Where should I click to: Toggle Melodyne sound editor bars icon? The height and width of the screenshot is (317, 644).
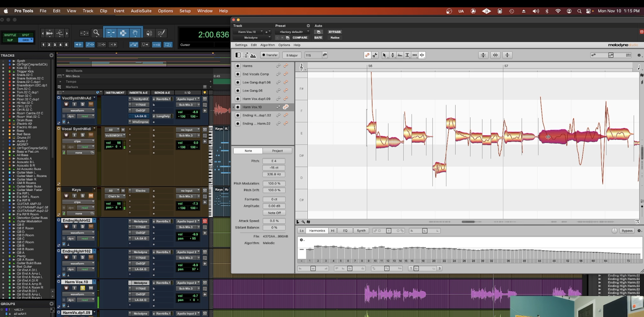[x=253, y=55]
